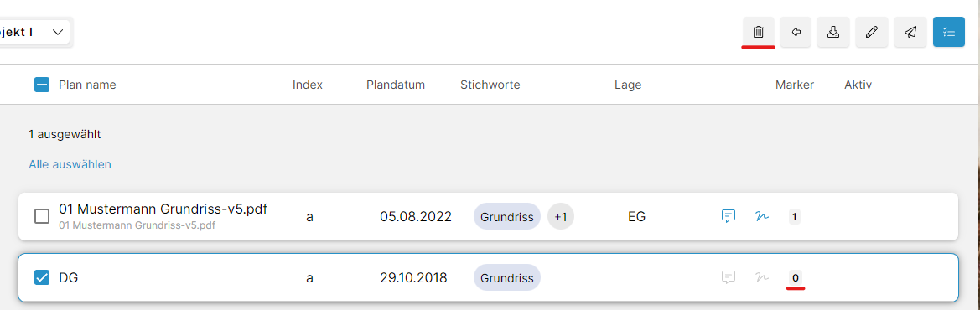Click the download tray icon
Screen dimensions: 980x310
tap(834, 32)
